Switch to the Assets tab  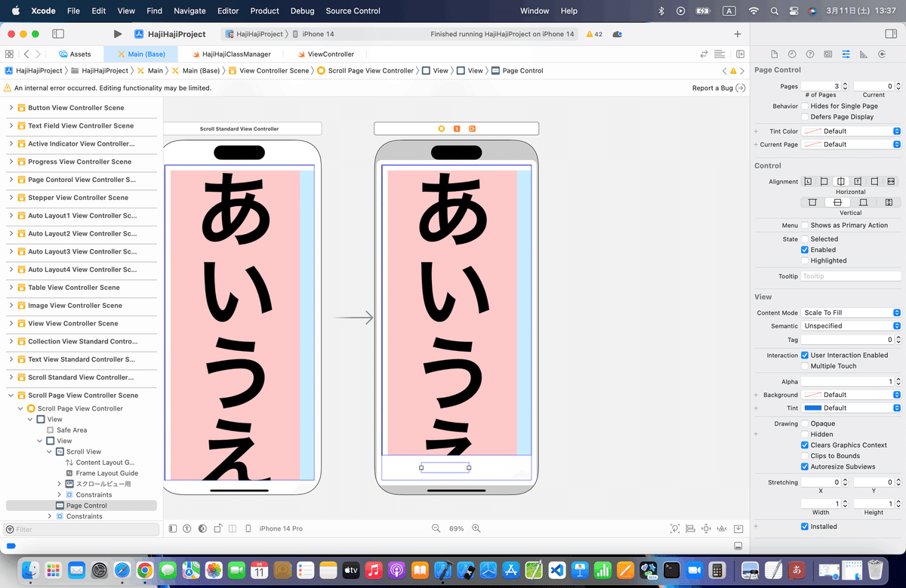(75, 54)
